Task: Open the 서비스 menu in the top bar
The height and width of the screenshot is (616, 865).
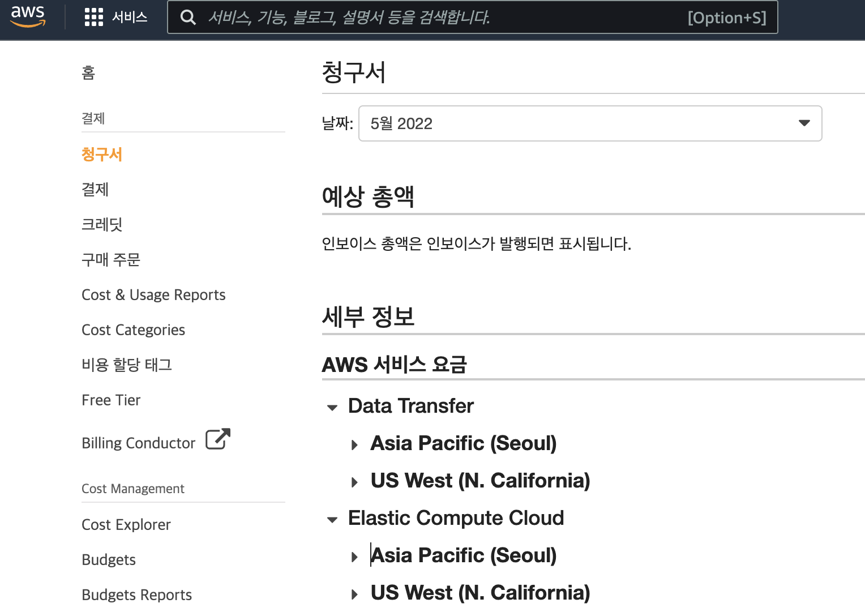Action: (130, 18)
